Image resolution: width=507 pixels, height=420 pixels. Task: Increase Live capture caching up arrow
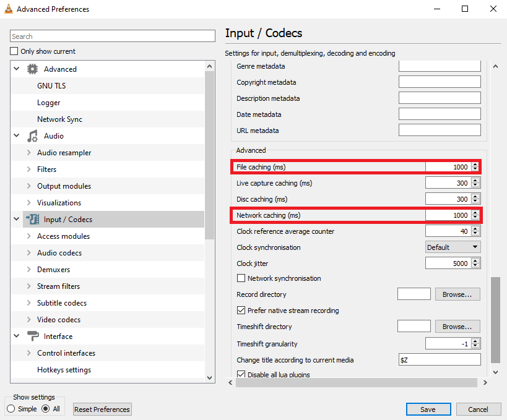pos(475,180)
